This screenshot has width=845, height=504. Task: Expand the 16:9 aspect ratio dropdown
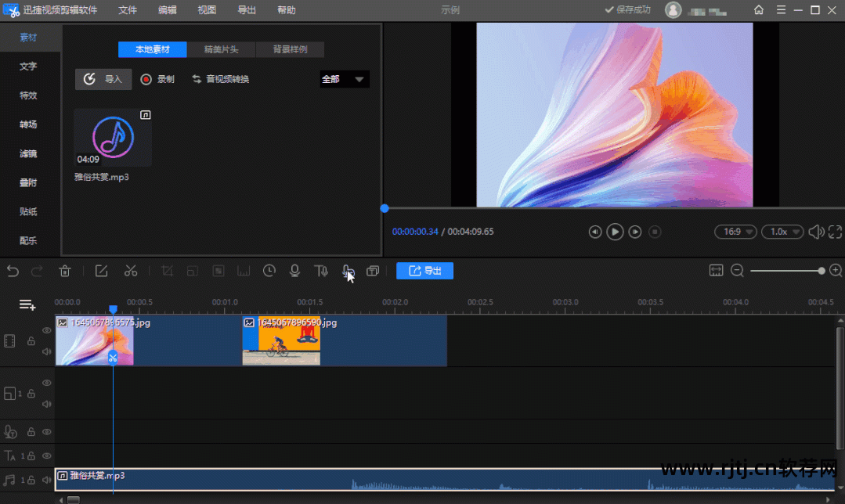(x=735, y=232)
